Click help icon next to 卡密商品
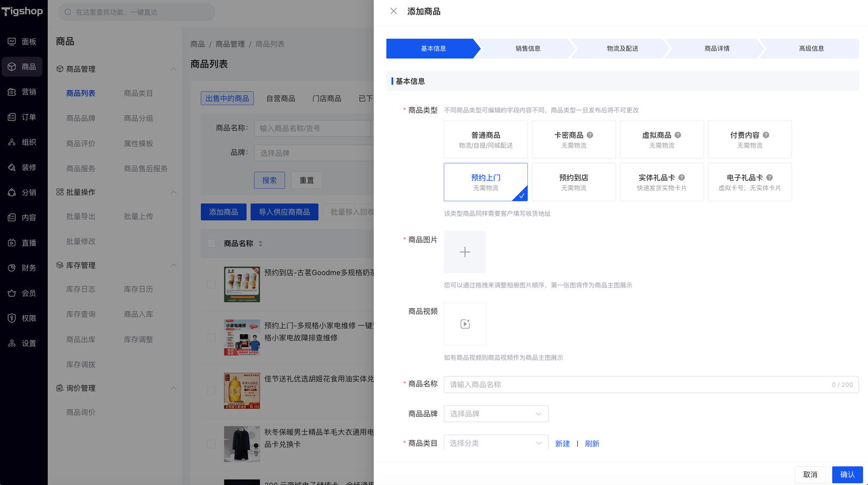This screenshot has width=868, height=485. (x=590, y=135)
